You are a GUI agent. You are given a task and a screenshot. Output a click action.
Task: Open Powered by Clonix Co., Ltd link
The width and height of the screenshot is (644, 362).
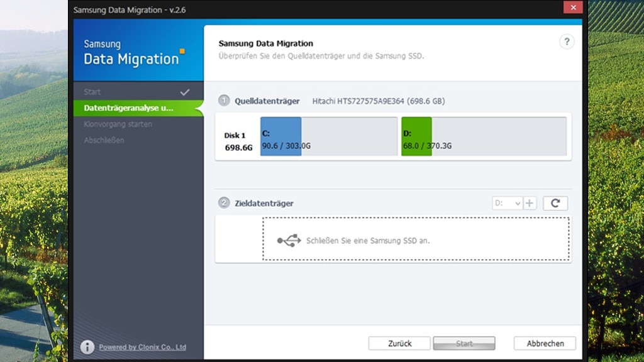point(143,347)
